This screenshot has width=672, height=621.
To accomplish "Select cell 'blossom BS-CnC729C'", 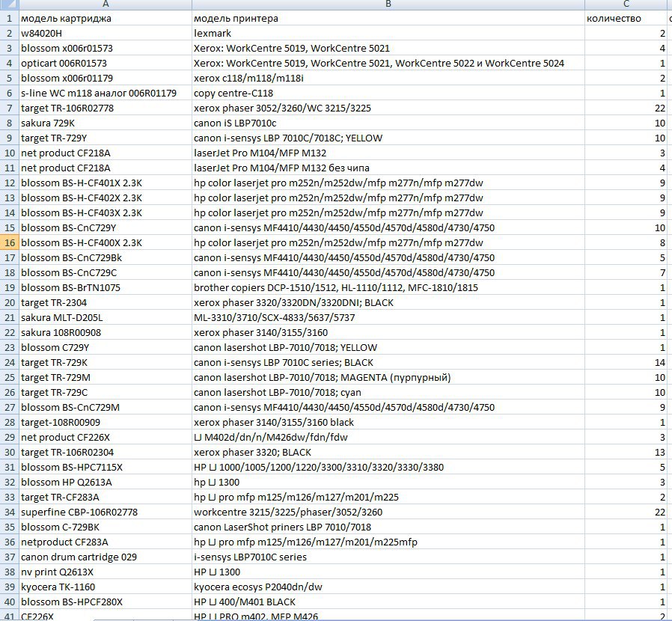I will pos(106,273).
